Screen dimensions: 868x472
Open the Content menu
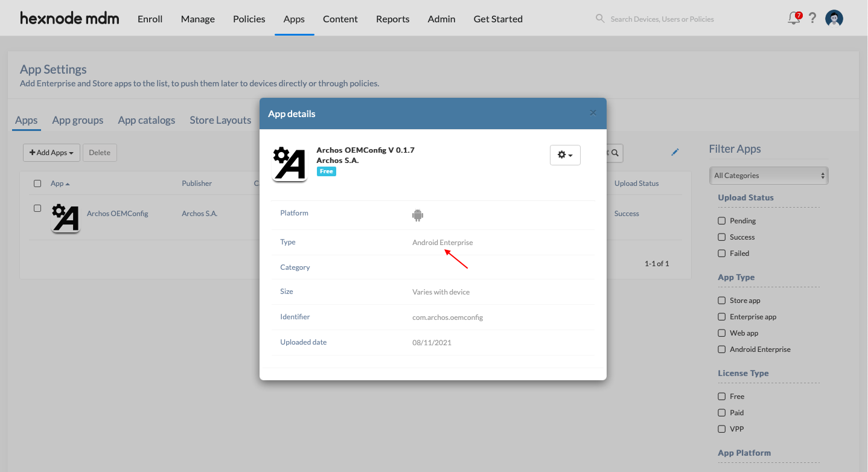point(340,19)
